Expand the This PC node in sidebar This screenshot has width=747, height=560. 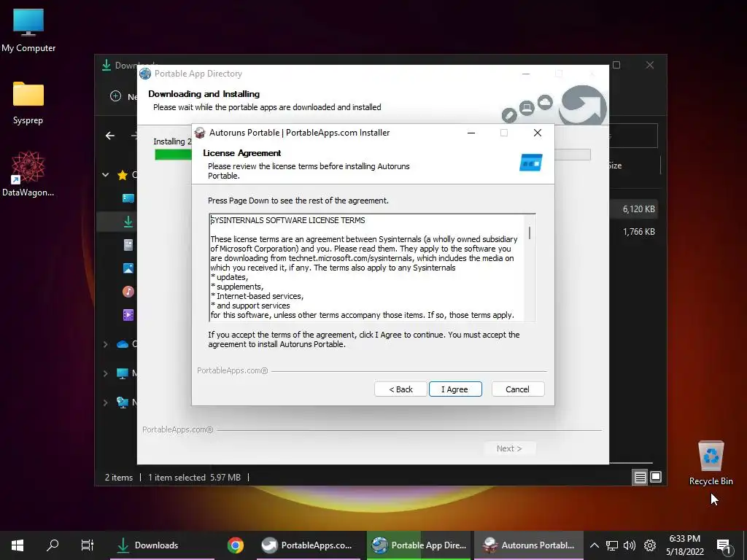point(105,373)
